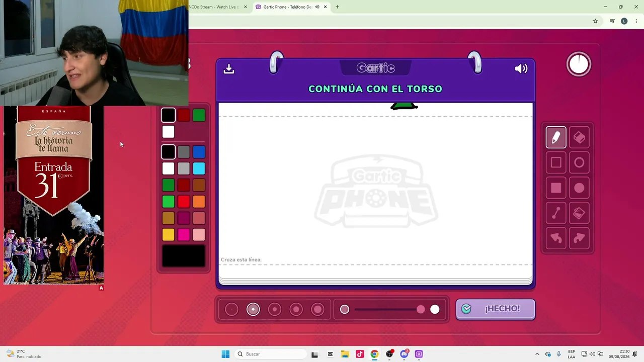This screenshot has width=644, height=362.
Task: Select the straight line tool
Action: (556, 213)
